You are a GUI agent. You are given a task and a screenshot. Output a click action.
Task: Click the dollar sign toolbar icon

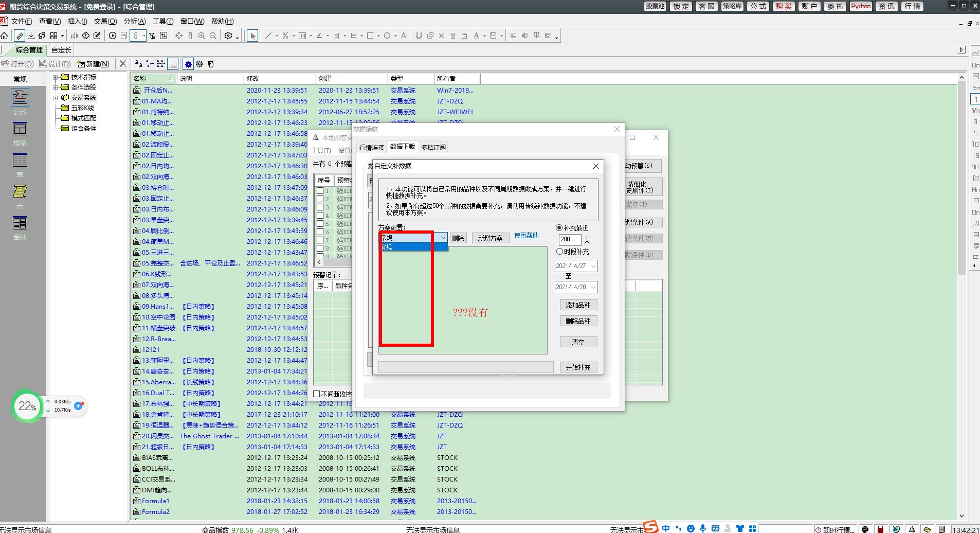click(136, 35)
